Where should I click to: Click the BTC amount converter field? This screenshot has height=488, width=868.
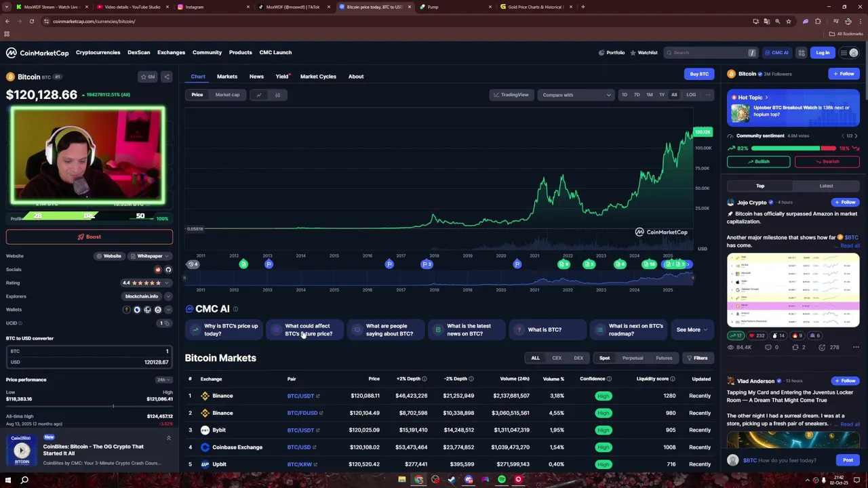tap(90, 352)
